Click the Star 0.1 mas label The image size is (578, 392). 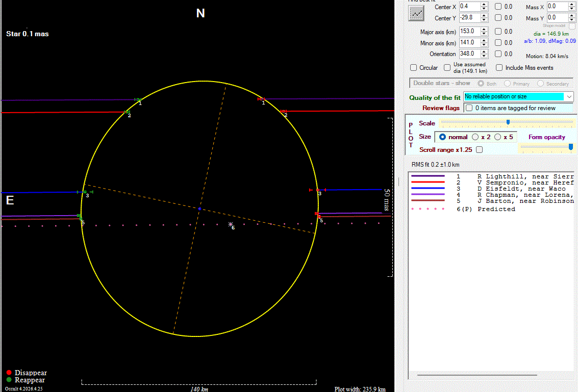tap(27, 34)
